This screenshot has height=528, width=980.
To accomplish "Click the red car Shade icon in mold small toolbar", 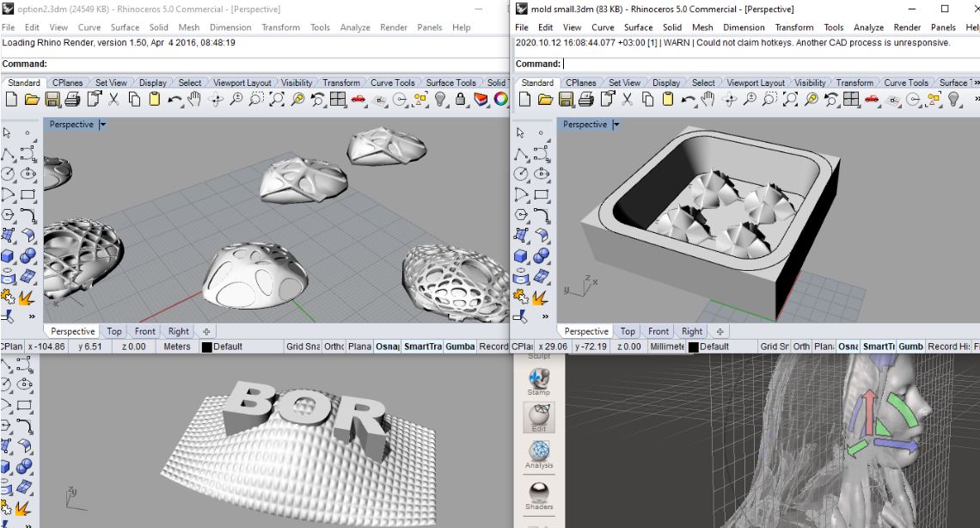I will click(x=873, y=100).
